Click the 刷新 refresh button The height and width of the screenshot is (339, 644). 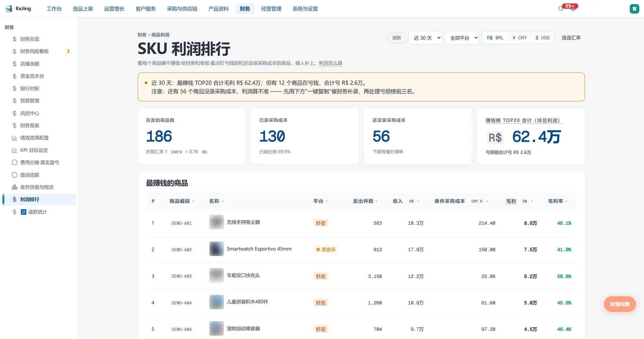397,38
